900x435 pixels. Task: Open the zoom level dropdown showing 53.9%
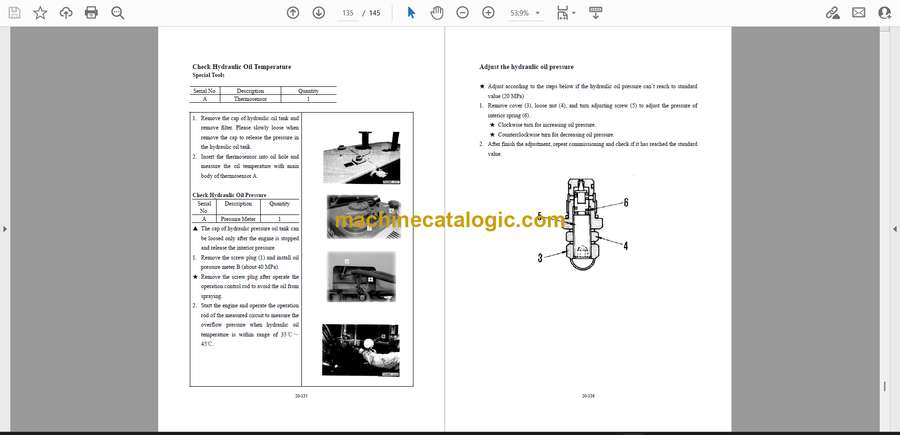525,13
